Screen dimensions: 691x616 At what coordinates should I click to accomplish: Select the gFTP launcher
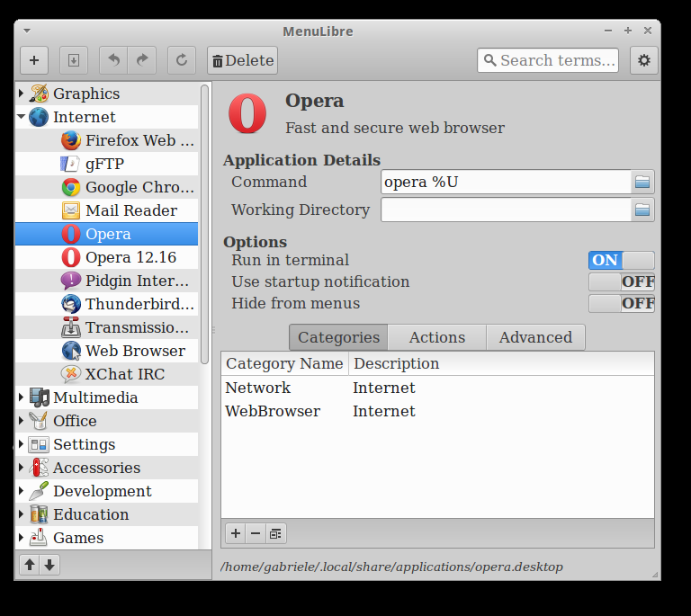tap(107, 164)
